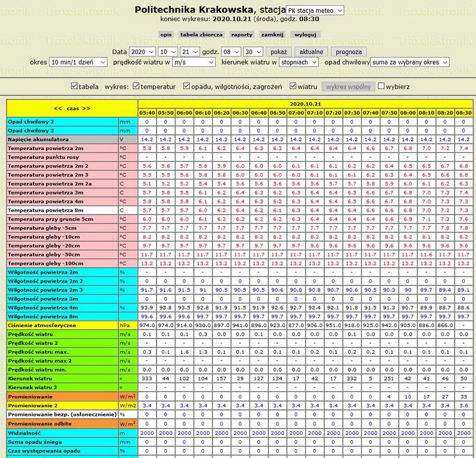Click 'wyloguj' to log out
The height and width of the screenshot is (458, 476).
[305, 34]
